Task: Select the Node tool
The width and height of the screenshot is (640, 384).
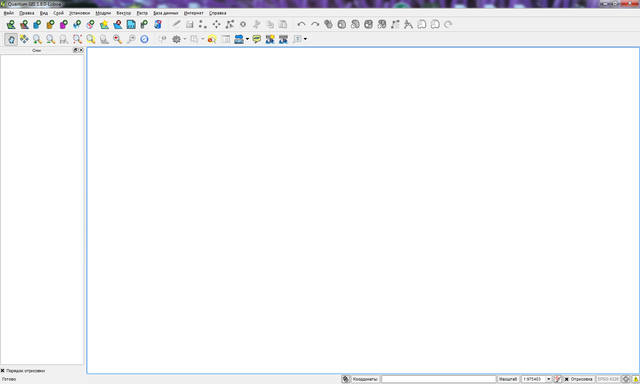Action: click(230, 24)
